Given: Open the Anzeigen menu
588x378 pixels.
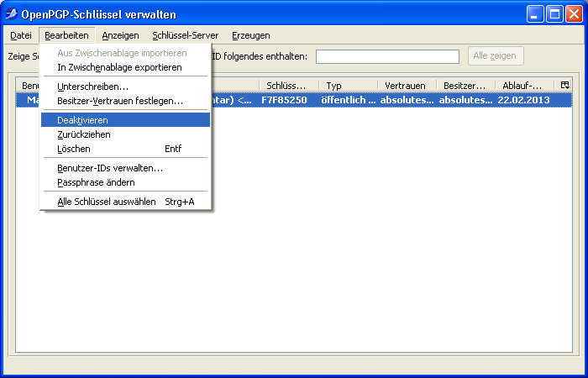Looking at the screenshot, I should (120, 35).
